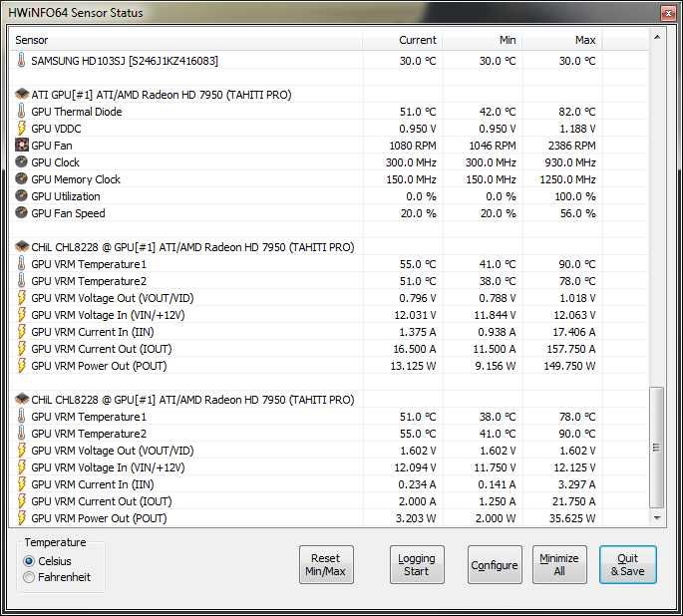Click the 1080 RPM GPU Fan value
The width and height of the screenshot is (683, 616).
(x=412, y=146)
